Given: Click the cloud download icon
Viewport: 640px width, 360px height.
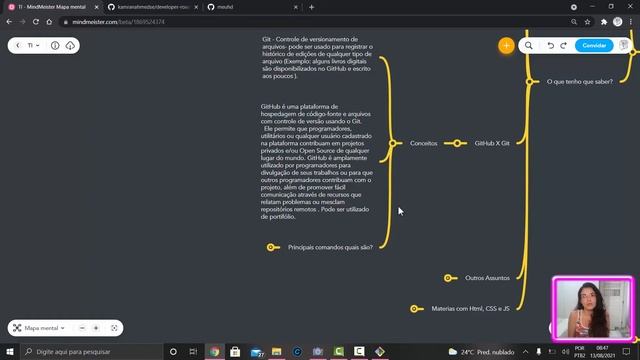Looking at the screenshot, I should coord(70,45).
